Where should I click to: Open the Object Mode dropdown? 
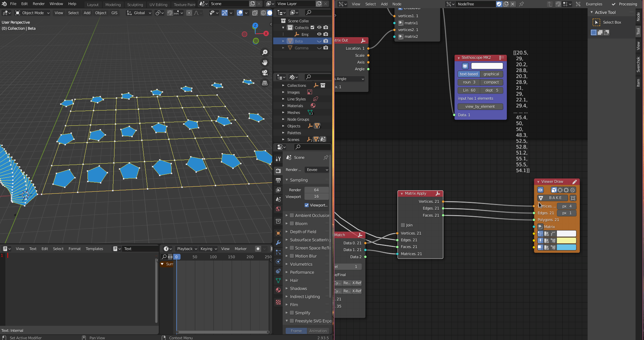click(x=32, y=13)
